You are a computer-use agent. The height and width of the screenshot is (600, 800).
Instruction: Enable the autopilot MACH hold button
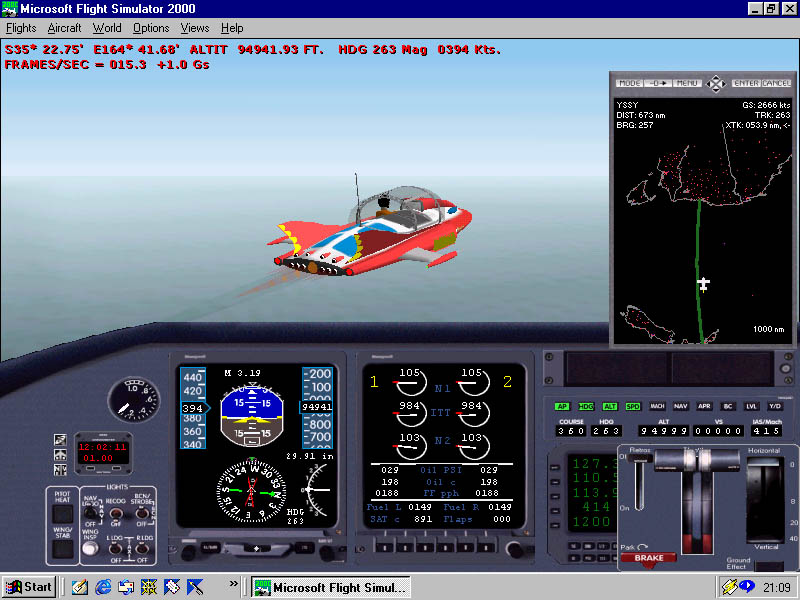coord(657,407)
